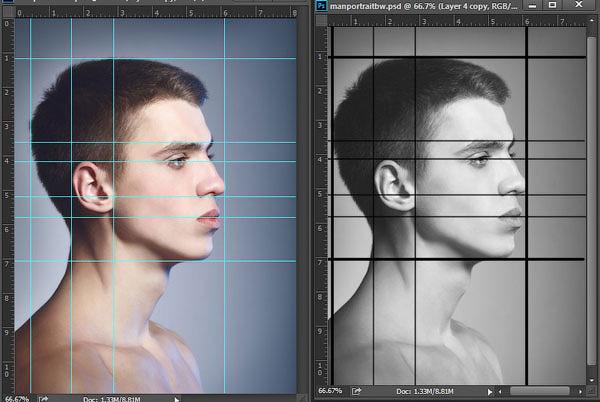600x402 pixels.
Task: Click the down scroll arrow in the grayscale window
Action: coord(592,380)
